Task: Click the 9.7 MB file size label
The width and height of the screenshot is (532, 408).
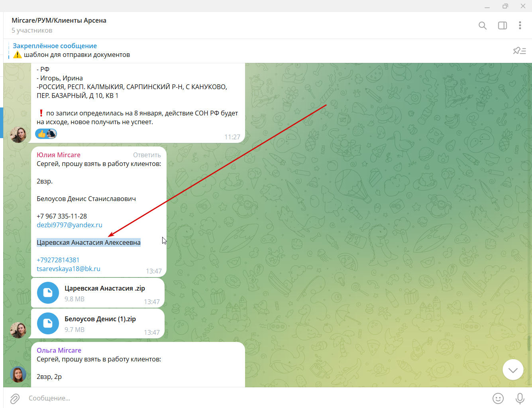Action: [75, 330]
